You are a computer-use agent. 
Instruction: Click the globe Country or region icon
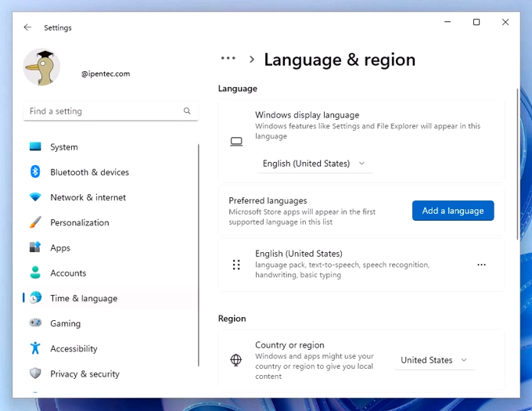click(235, 360)
